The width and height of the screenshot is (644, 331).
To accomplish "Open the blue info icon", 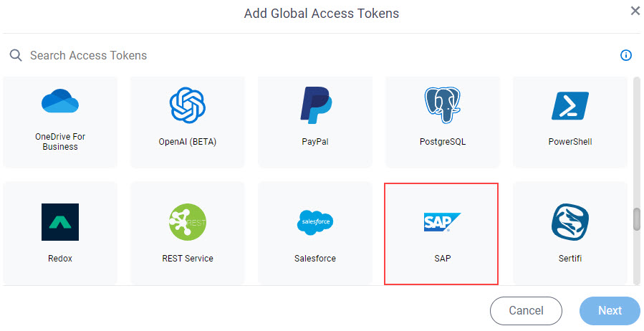I will click(x=626, y=55).
